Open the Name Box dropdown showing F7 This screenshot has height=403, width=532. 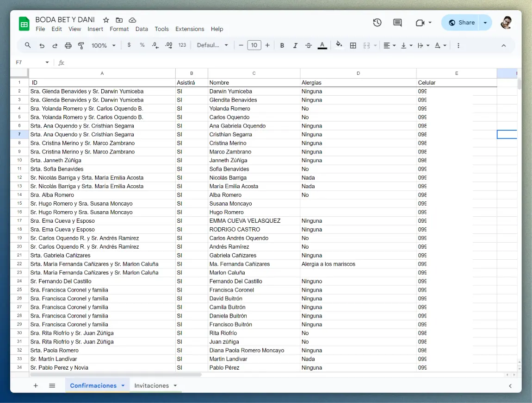coord(47,62)
